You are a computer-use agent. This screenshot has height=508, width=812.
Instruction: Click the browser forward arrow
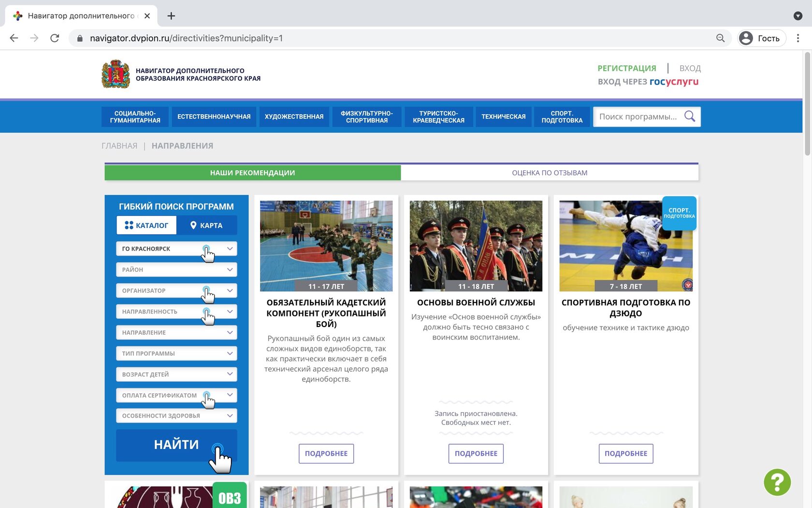[x=34, y=38]
